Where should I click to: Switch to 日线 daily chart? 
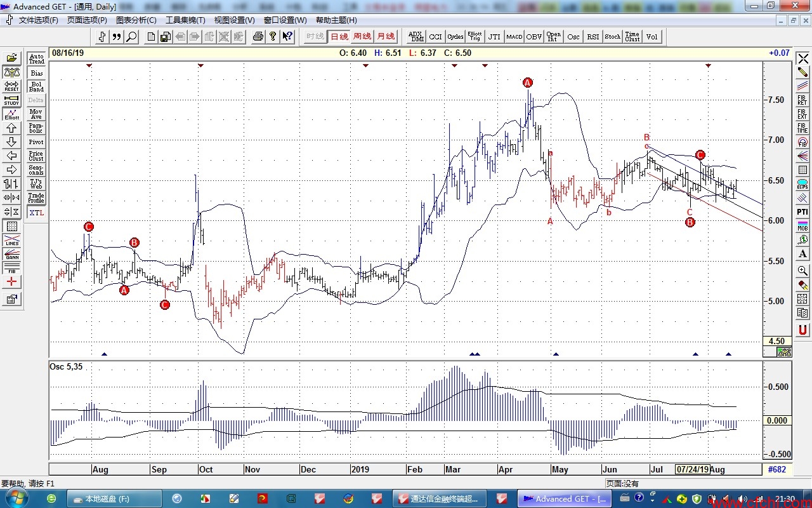339,37
